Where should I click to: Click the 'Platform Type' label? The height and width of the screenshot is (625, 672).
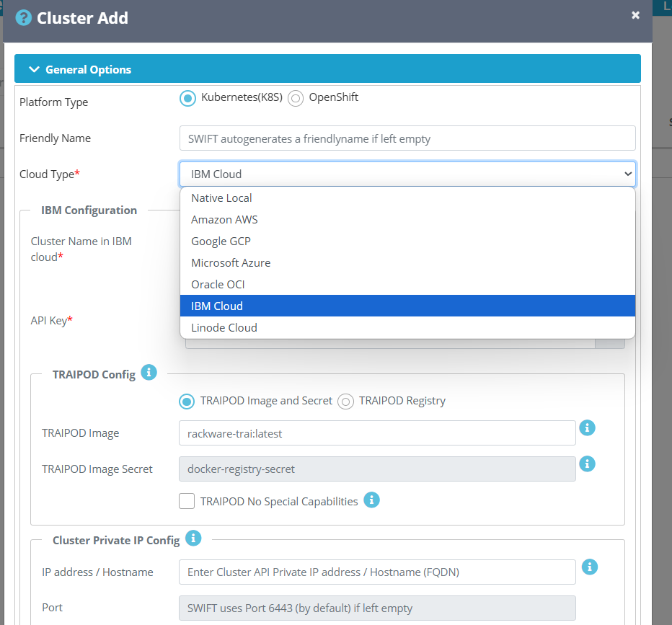[53, 102]
